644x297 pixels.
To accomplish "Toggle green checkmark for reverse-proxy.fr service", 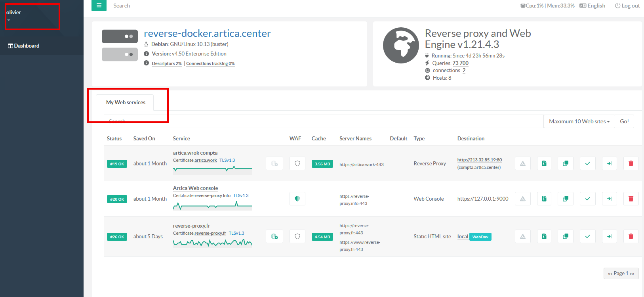I will click(x=587, y=237).
